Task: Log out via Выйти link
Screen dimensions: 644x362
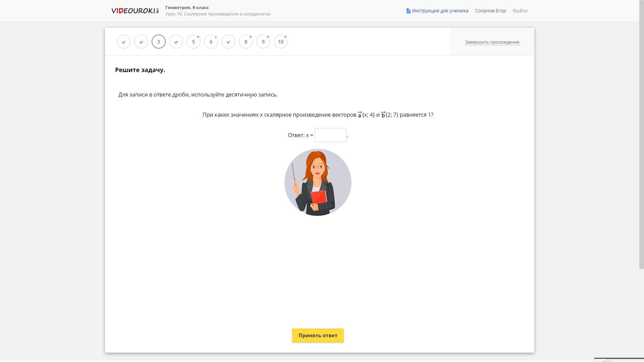Action: coord(520,11)
